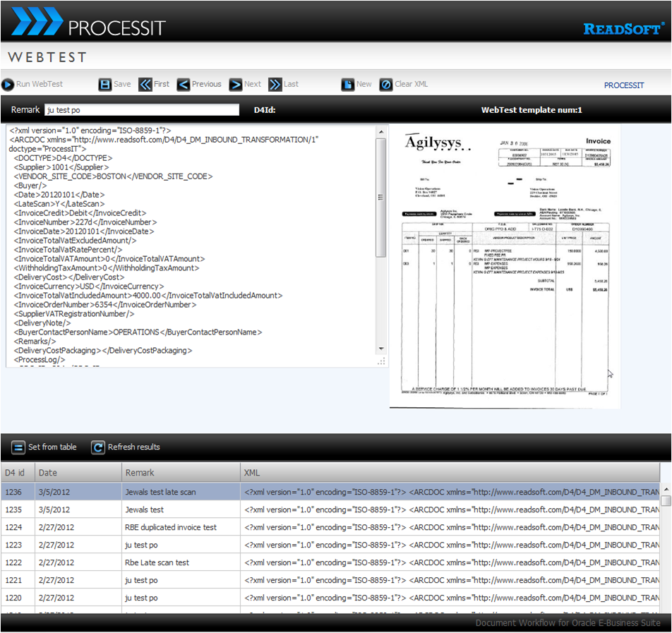The width and height of the screenshot is (672, 633).
Task: Sort table by Date column header
Action: (x=48, y=473)
